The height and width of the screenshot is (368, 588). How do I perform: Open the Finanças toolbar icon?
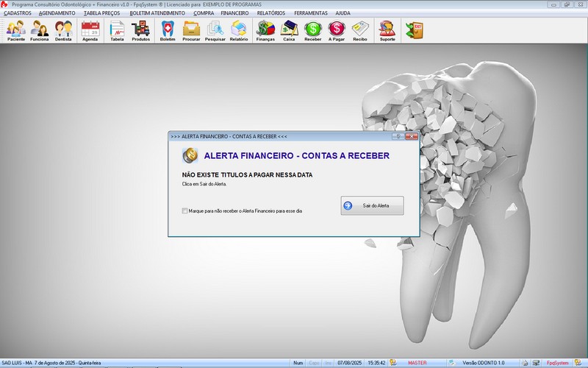pyautogui.click(x=265, y=31)
